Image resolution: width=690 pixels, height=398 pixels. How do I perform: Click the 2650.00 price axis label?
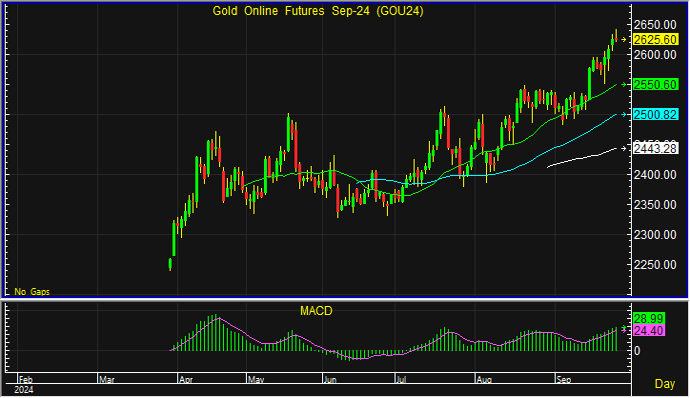655,25
